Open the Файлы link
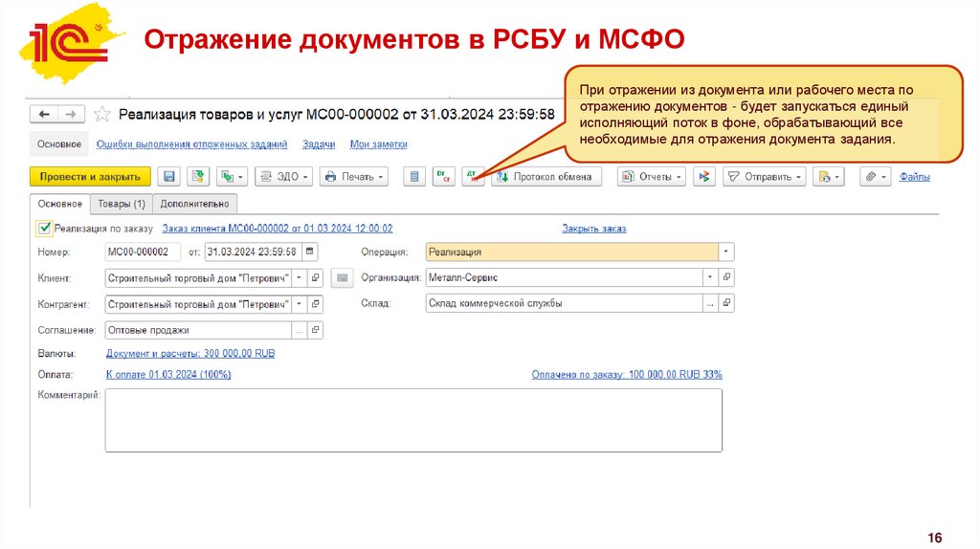The width and height of the screenshot is (980, 549). click(914, 177)
